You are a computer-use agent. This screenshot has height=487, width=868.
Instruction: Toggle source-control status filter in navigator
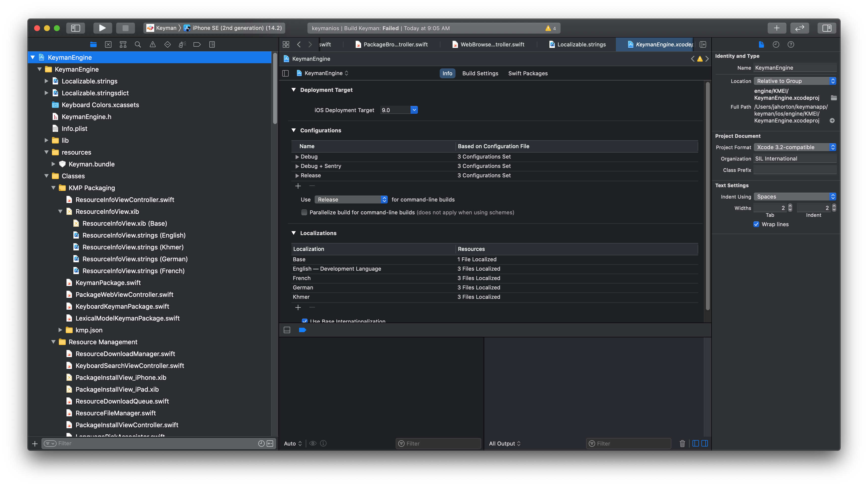(270, 444)
